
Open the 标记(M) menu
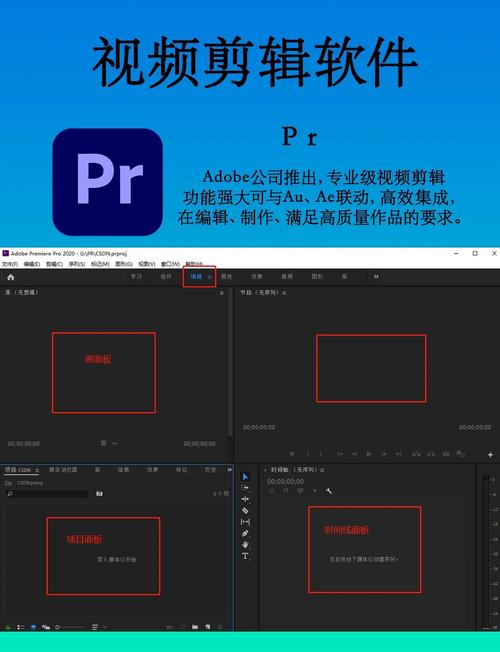pos(100,264)
